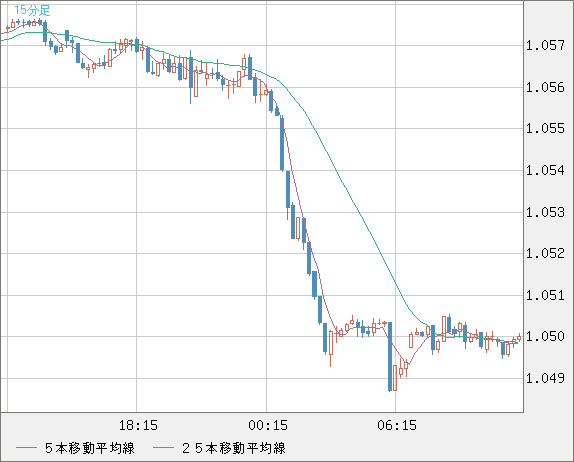Click the 1.049 price axis label

coord(545,378)
